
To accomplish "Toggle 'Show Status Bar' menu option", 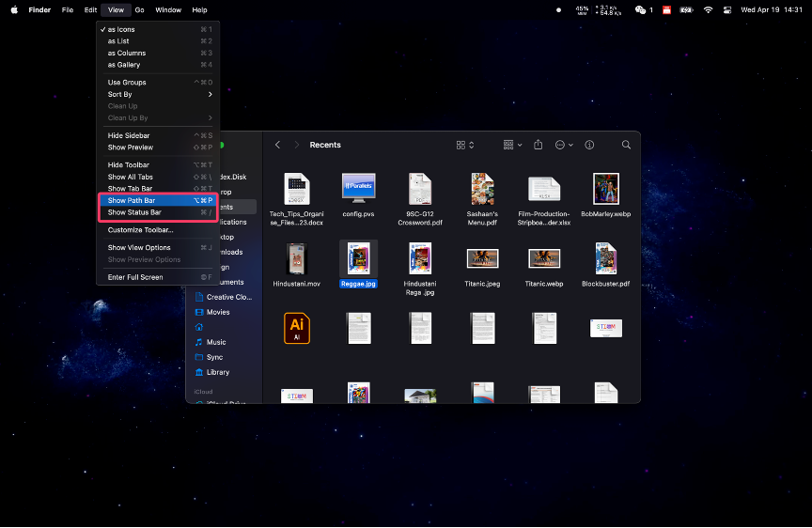I will tap(134, 212).
